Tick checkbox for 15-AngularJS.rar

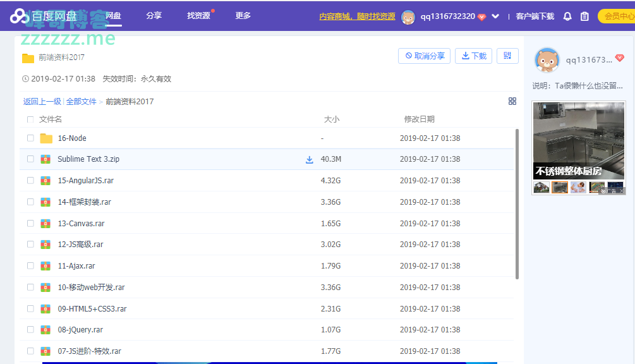30,181
